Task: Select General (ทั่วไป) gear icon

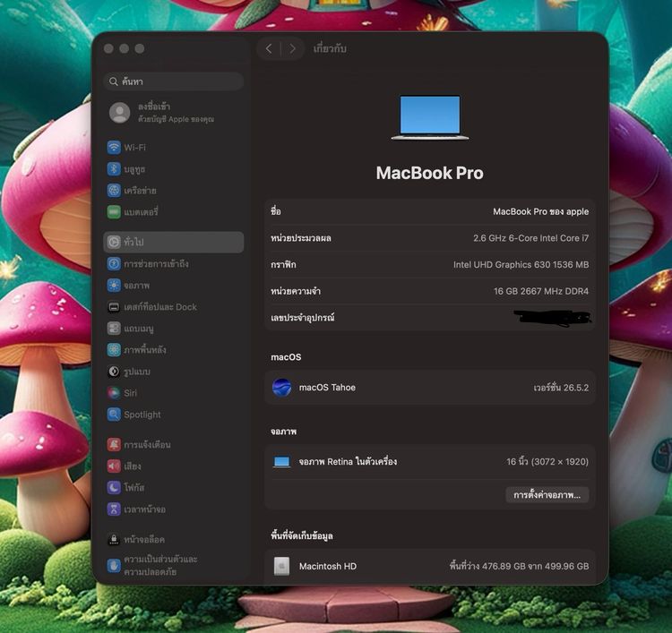Action: [x=114, y=242]
